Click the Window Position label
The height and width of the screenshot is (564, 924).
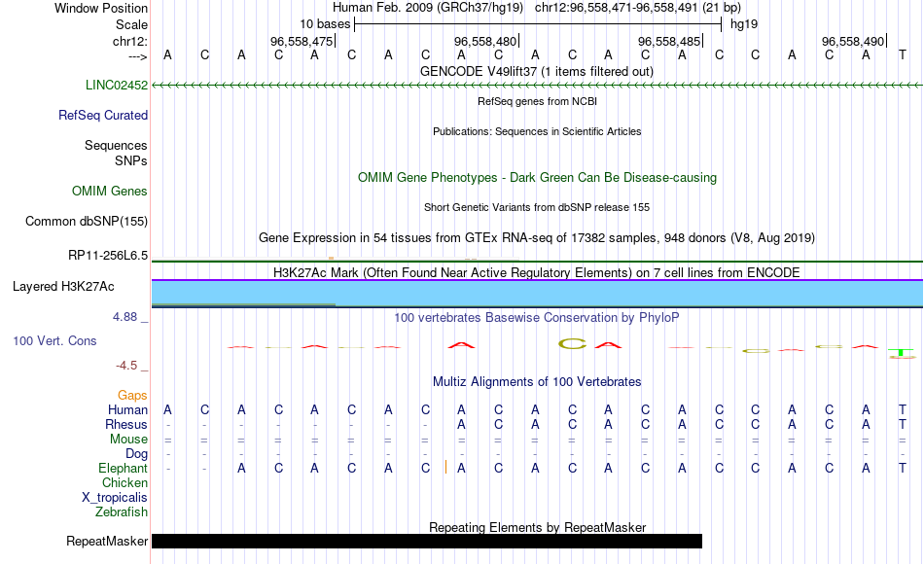tap(101, 8)
